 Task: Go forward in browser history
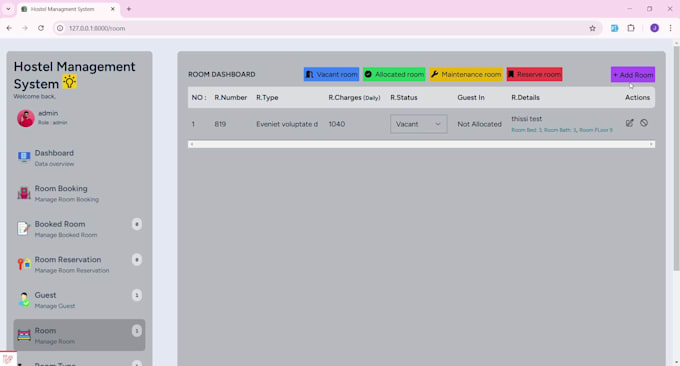25,28
